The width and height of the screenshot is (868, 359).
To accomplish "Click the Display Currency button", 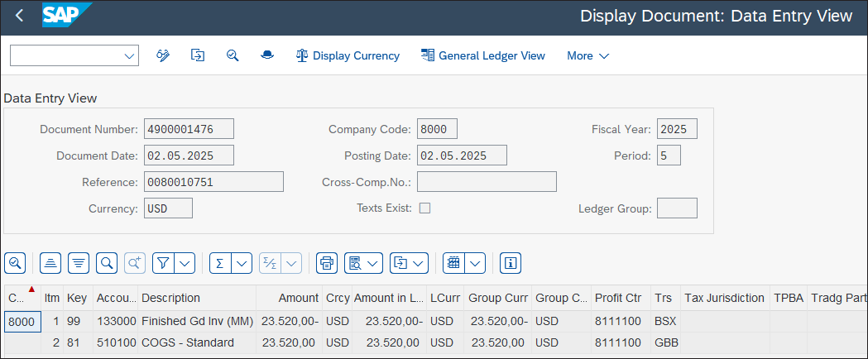I will [x=348, y=55].
